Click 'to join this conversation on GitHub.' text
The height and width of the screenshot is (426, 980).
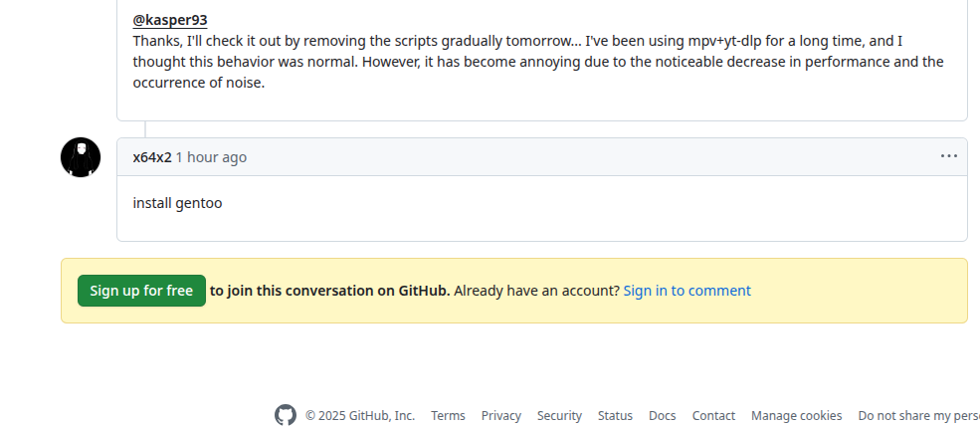(x=330, y=291)
